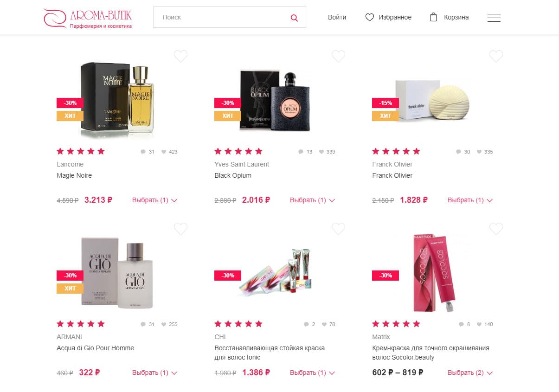The image size is (559, 392).
Task: Open the Войти login link
Action: tap(337, 17)
